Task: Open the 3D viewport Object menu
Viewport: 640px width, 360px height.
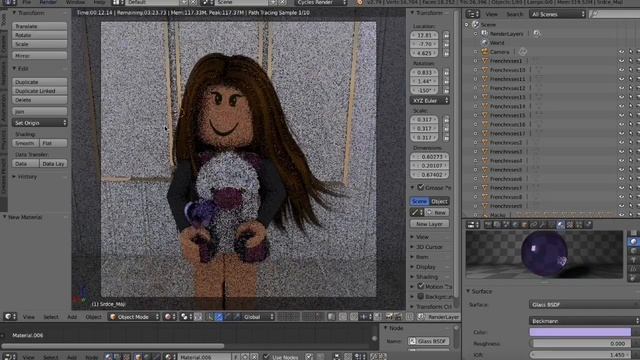Action: [x=93, y=317]
